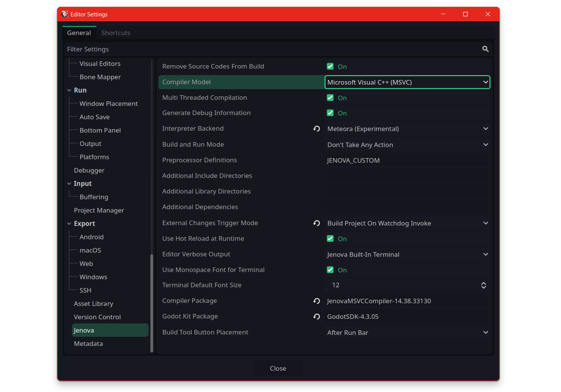The image size is (561, 392).
Task: Click the Compiler Model setting label
Action: point(186,82)
